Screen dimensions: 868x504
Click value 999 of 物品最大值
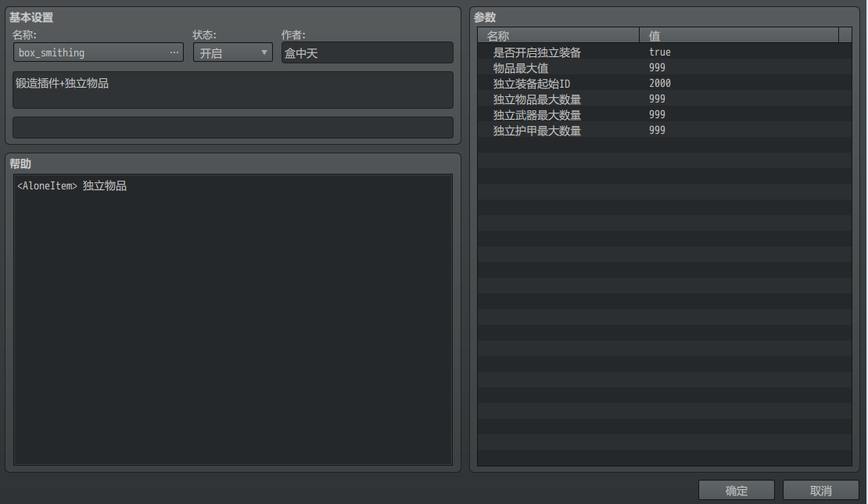(x=657, y=67)
